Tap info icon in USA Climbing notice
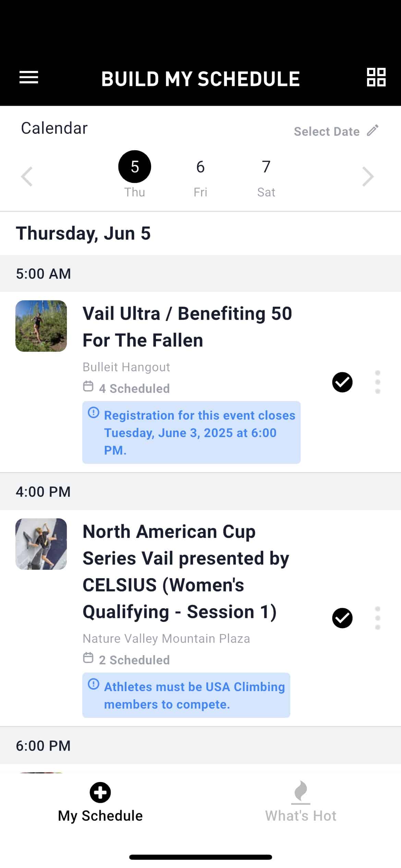 coord(94,684)
